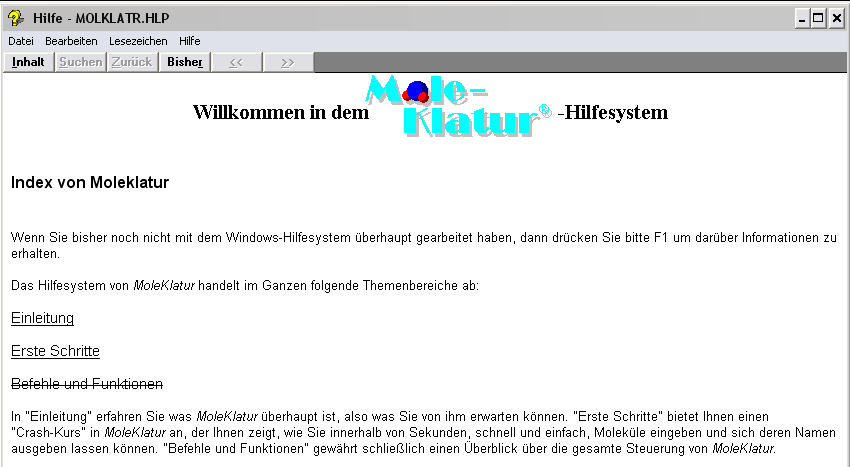Click the Inhalt toolbar button
Screen dimensions: 850x467
[x=28, y=62]
